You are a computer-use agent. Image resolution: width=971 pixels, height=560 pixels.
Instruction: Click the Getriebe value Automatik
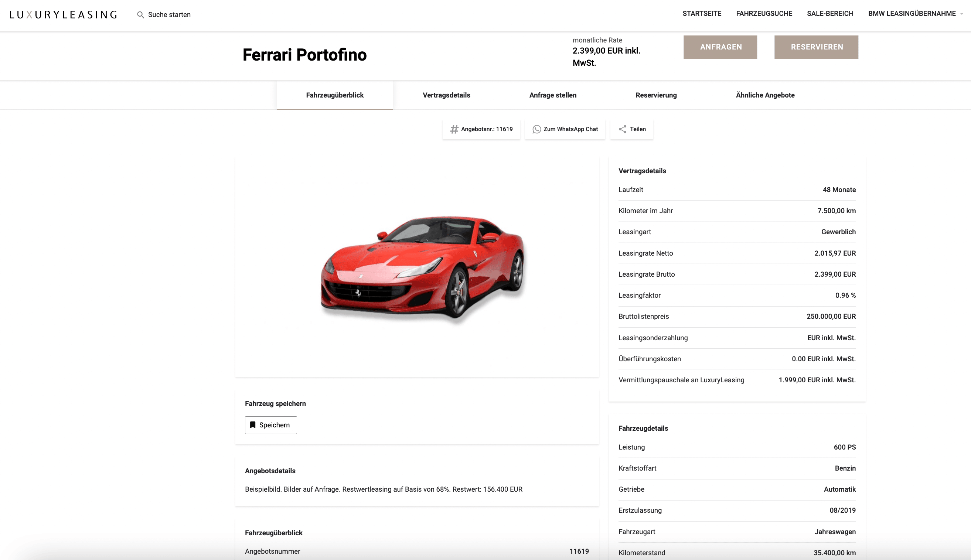tap(839, 489)
